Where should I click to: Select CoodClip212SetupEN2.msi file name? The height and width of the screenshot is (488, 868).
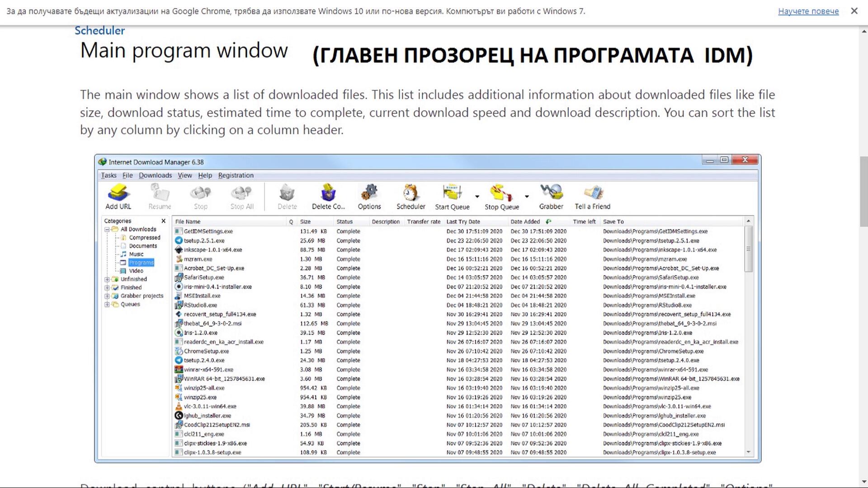coord(217,425)
